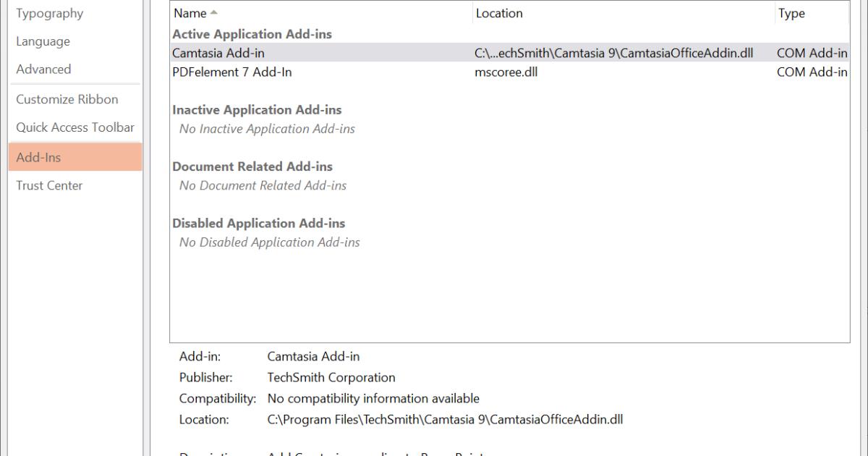This screenshot has width=868, height=456.
Task: Go to the Advanced options page
Action: coord(43,69)
